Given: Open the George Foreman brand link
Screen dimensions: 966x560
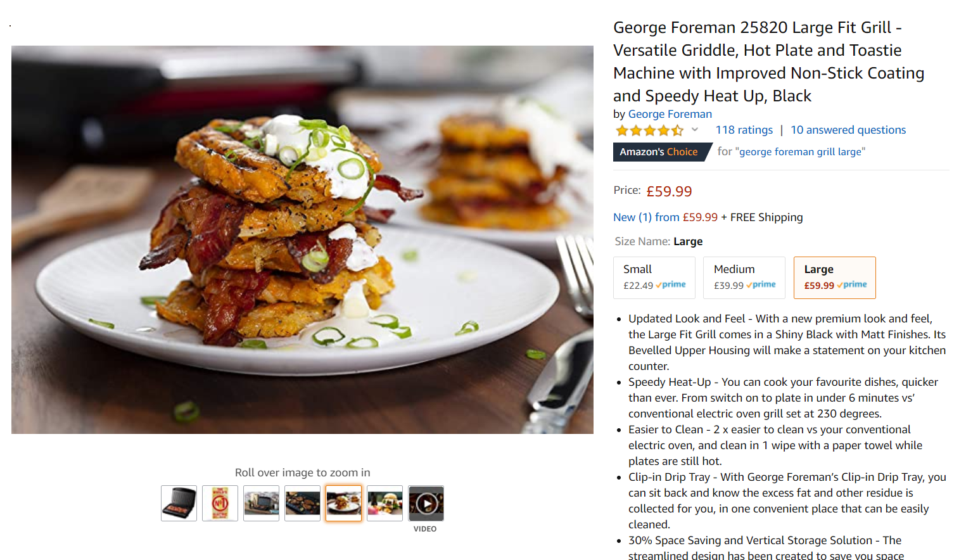Looking at the screenshot, I should point(670,114).
